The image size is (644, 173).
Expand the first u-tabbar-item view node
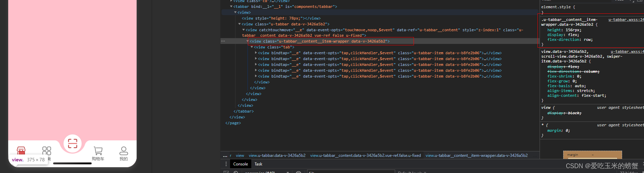coord(256,53)
